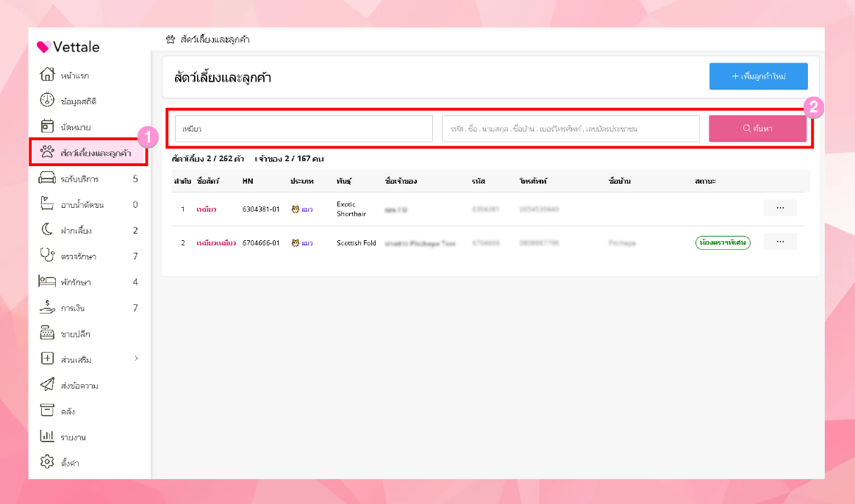Open the statistics clock icon ข้อมูลสถิติ

tap(48, 100)
